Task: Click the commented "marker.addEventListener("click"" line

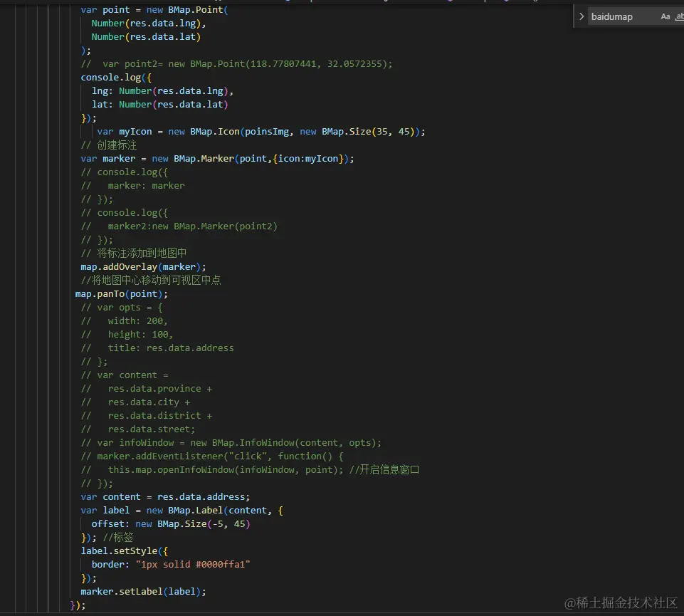Action: pyautogui.click(x=212, y=456)
